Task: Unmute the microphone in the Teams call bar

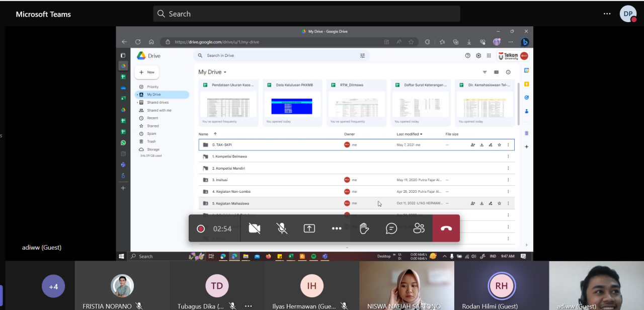Action: point(282,228)
